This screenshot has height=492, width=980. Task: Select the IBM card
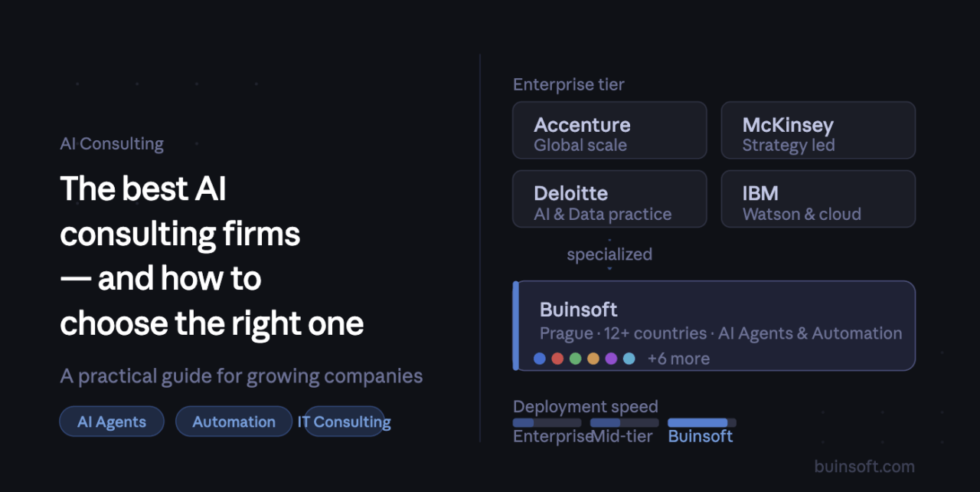coord(818,198)
